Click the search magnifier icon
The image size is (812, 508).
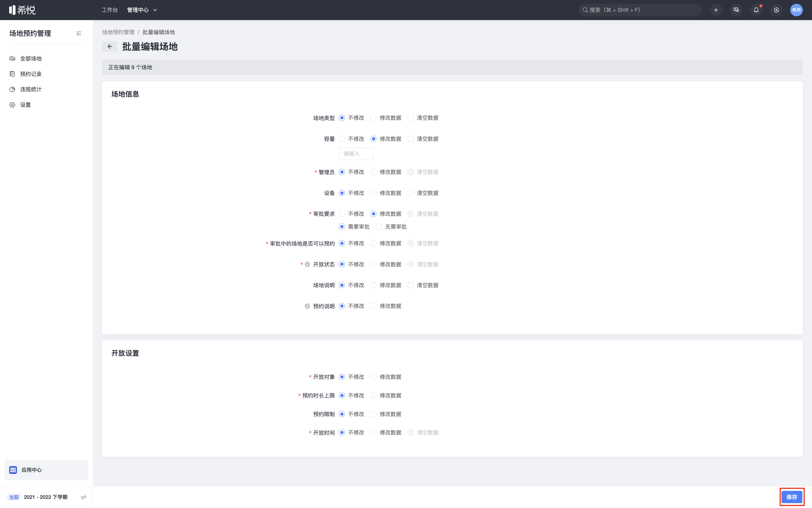tap(585, 10)
